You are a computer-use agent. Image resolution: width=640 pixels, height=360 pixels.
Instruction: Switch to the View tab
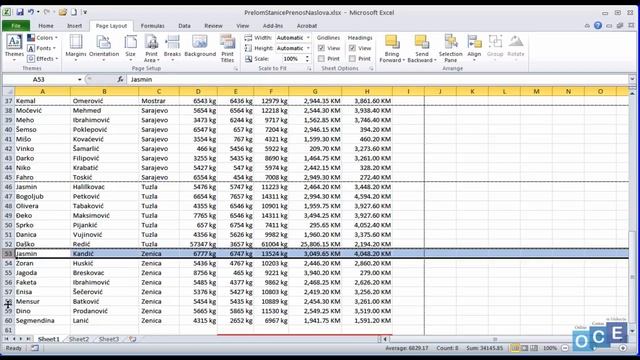pyautogui.click(x=242, y=26)
